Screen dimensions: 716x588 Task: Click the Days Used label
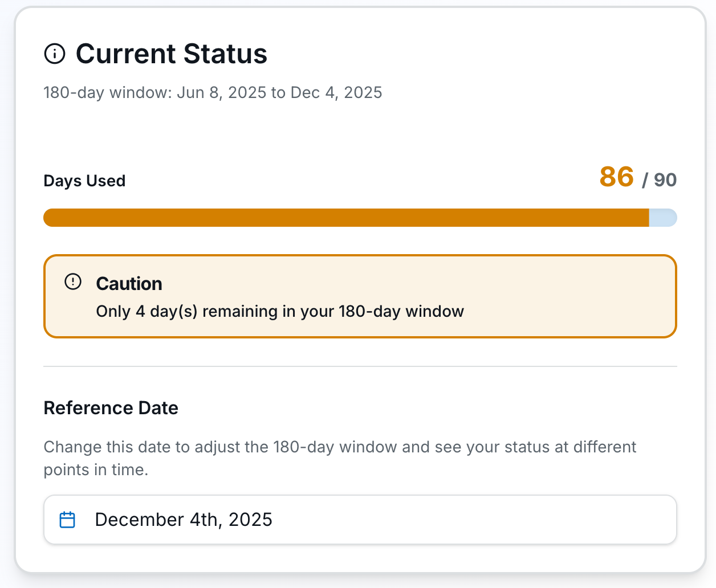(84, 181)
